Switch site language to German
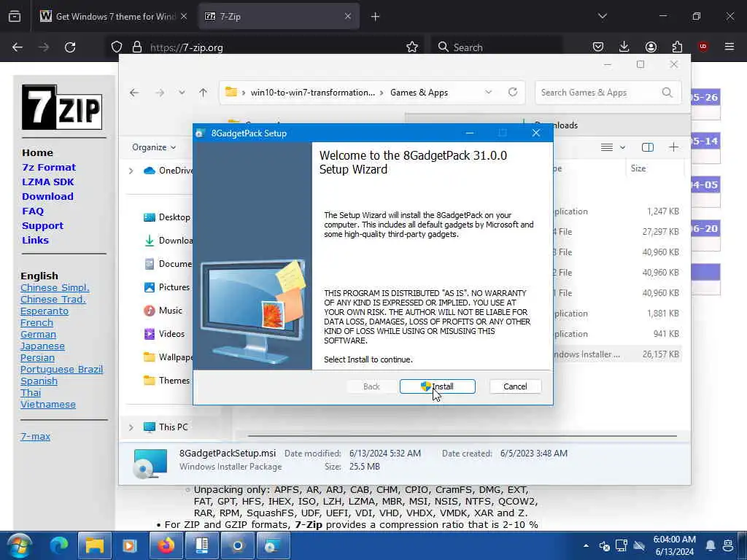This screenshot has height=560, width=747. pyautogui.click(x=38, y=334)
